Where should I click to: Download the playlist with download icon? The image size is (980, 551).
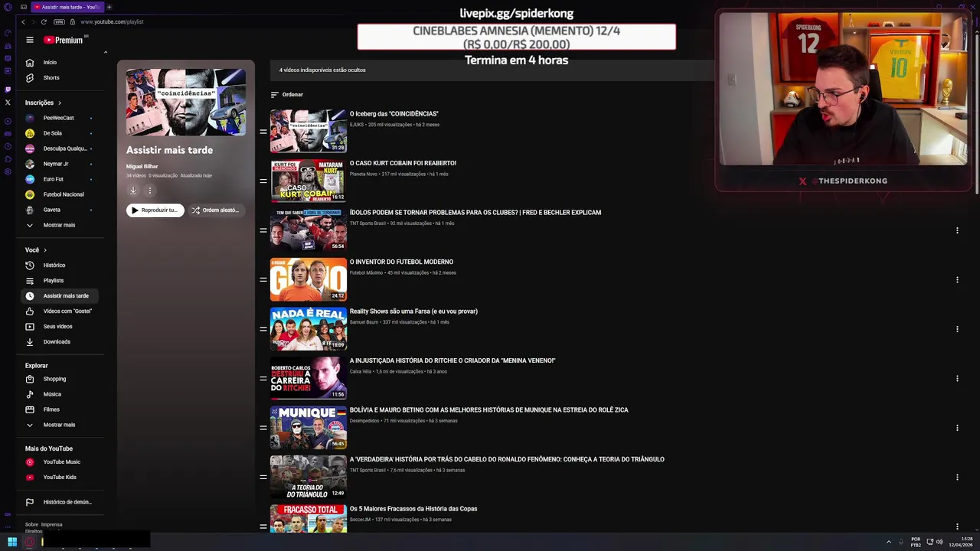pyautogui.click(x=133, y=191)
